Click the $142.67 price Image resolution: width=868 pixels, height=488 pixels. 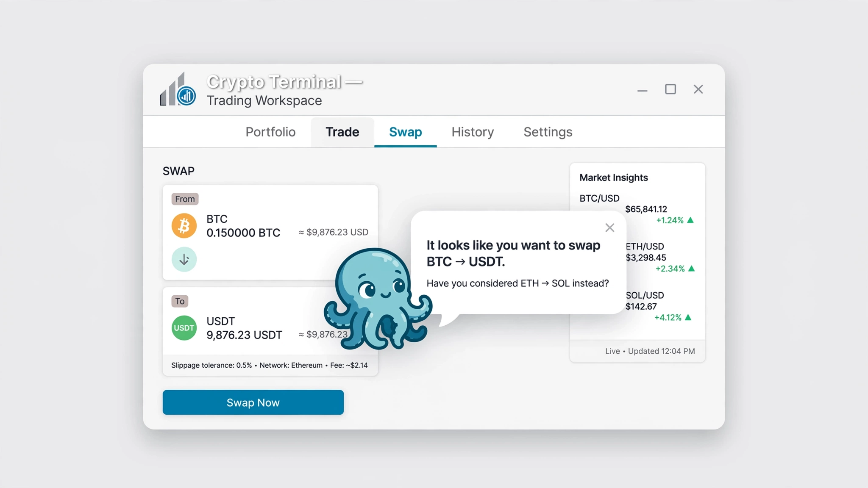pyautogui.click(x=641, y=307)
